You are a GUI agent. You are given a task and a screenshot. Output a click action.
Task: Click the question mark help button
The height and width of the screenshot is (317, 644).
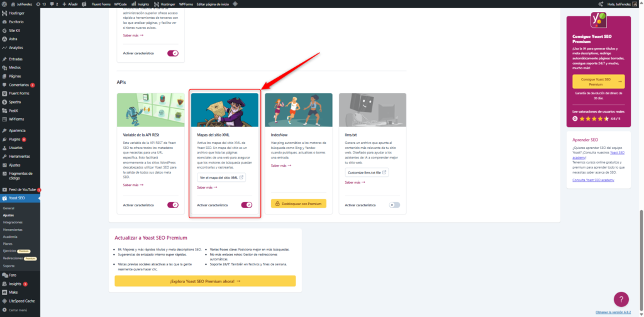tap(621, 299)
